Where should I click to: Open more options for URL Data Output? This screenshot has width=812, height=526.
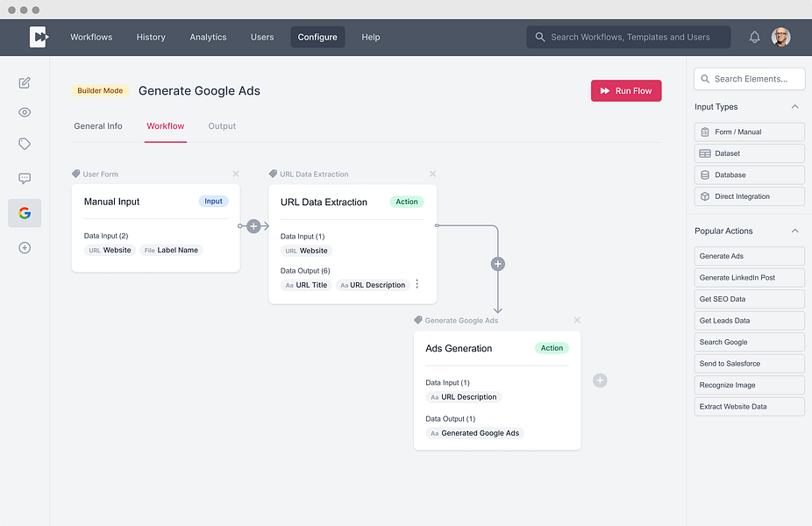pos(417,284)
